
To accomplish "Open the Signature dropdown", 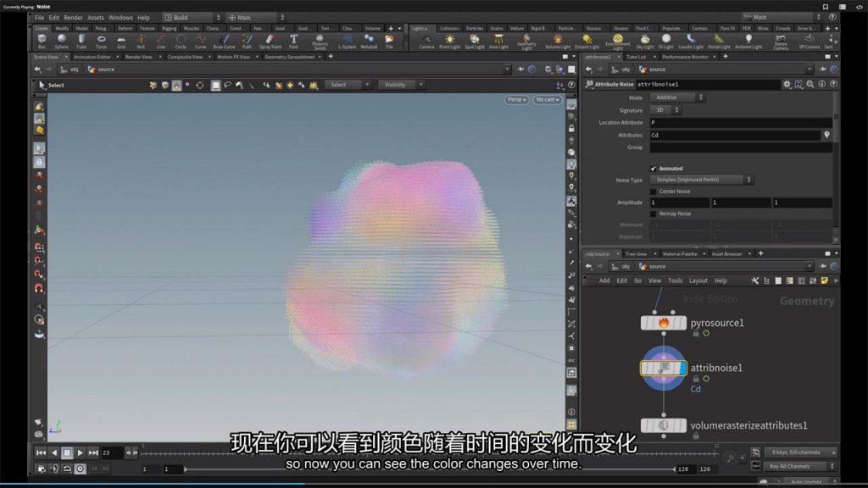I will coord(665,110).
